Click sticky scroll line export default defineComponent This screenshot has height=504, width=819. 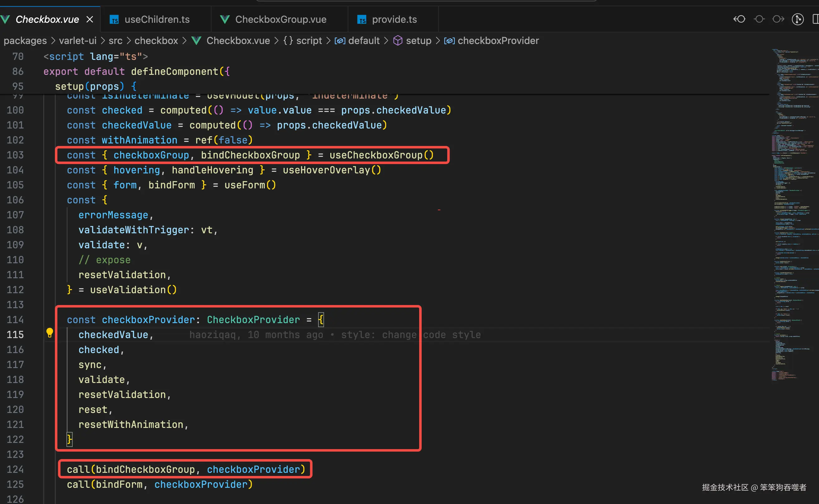136,71
